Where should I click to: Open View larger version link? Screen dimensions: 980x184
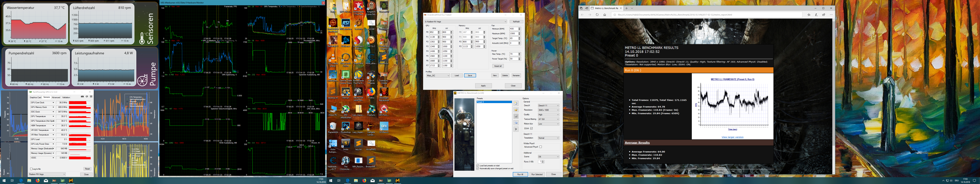[732, 137]
